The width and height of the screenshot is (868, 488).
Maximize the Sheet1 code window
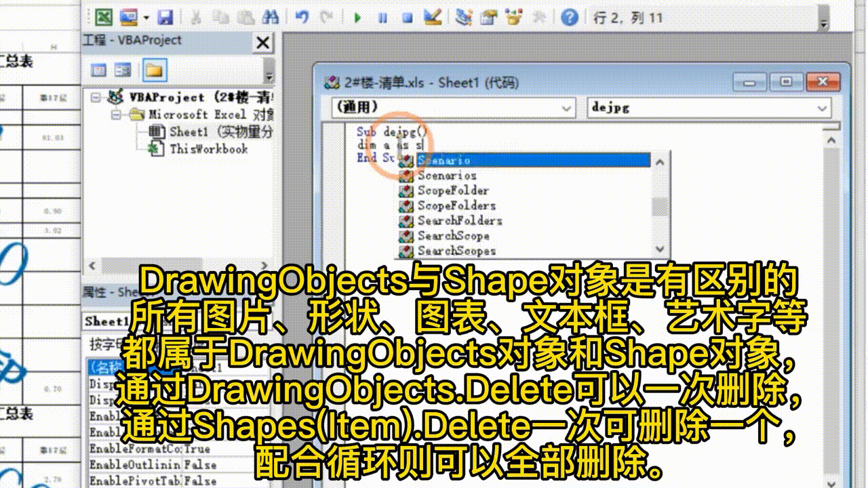pyautogui.click(x=786, y=82)
